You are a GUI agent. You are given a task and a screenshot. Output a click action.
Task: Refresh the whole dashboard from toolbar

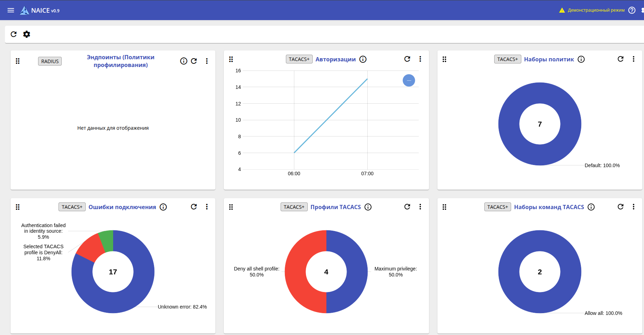pyautogui.click(x=14, y=34)
